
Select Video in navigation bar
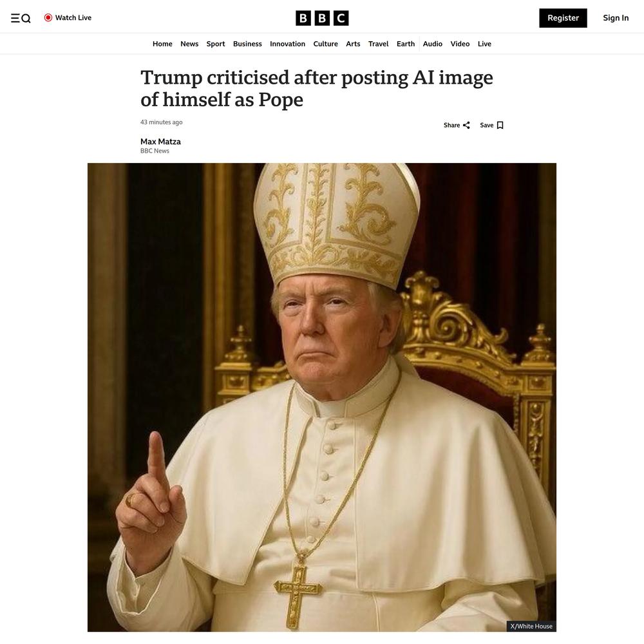460,44
